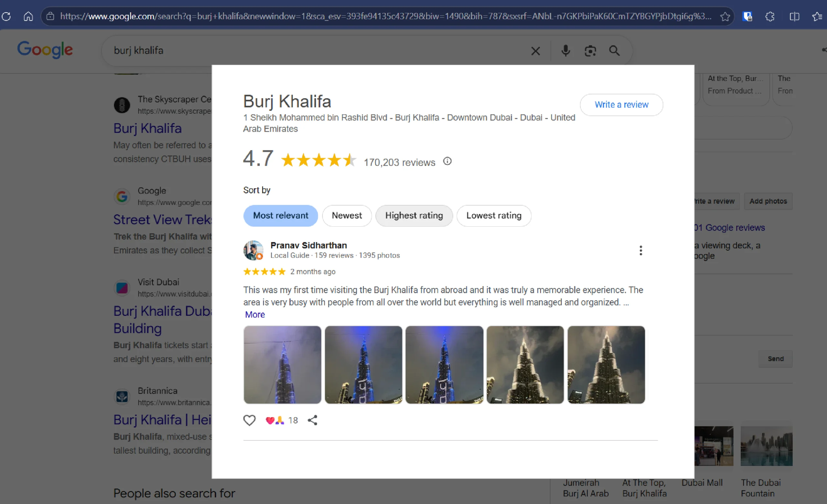The width and height of the screenshot is (827, 504).
Task: Sort reviews by Lowest rating
Action: point(494,215)
